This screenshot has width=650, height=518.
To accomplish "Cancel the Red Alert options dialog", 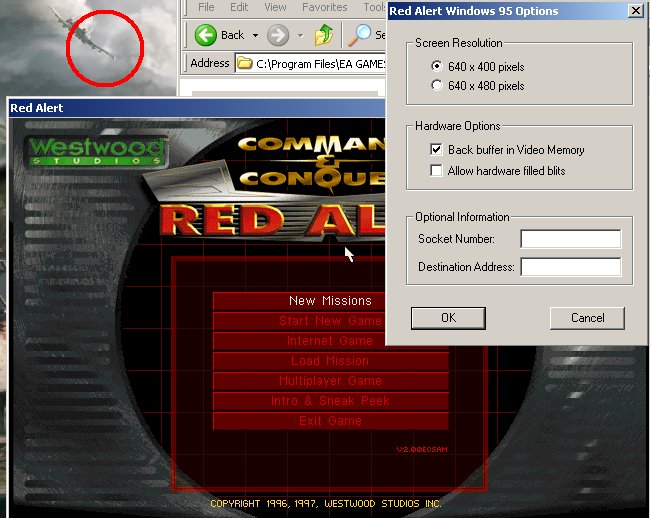I will pos(587,318).
